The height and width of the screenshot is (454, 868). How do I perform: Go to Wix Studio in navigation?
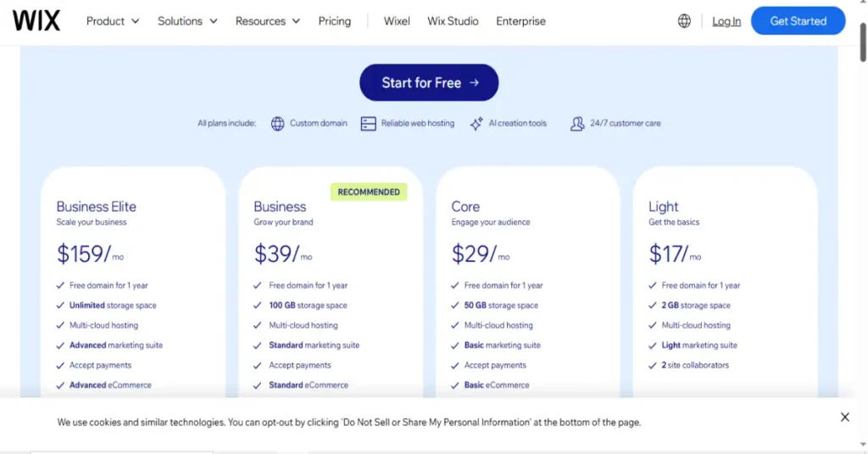click(x=453, y=21)
